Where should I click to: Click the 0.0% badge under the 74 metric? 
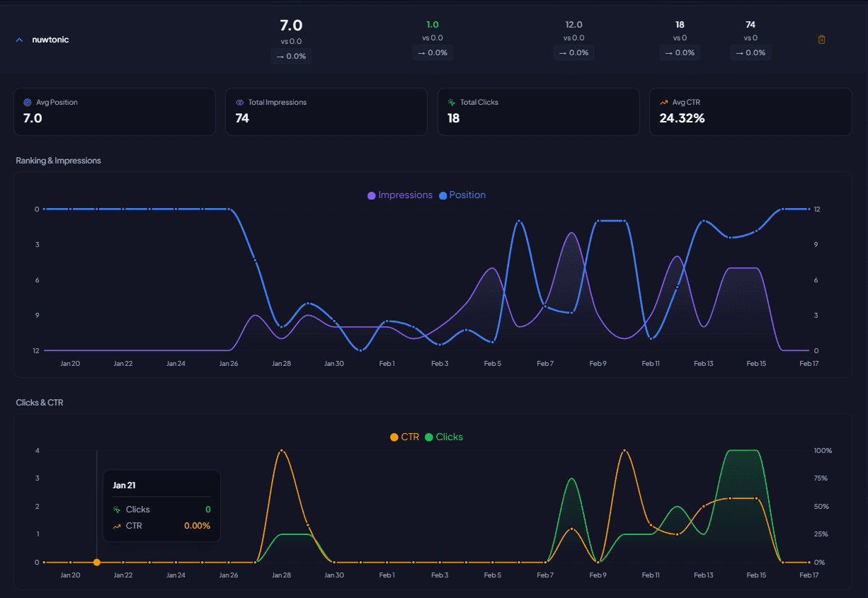pyautogui.click(x=750, y=52)
